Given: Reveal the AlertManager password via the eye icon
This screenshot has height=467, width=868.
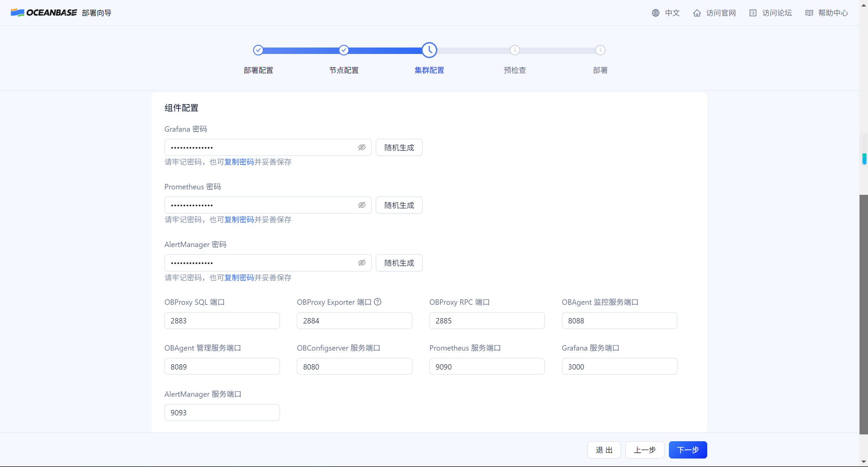Looking at the screenshot, I should (362, 263).
